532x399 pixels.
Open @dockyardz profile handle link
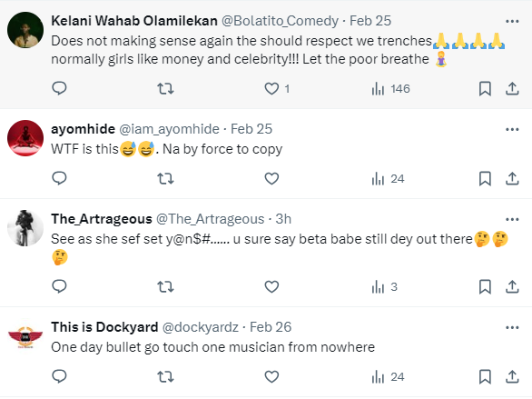pyautogui.click(x=200, y=327)
